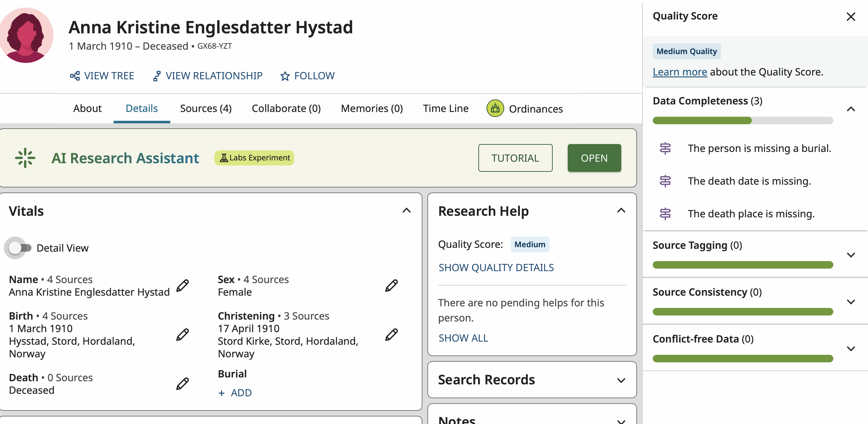Expand the Source Tagging section
The image size is (868, 424).
[850, 255]
